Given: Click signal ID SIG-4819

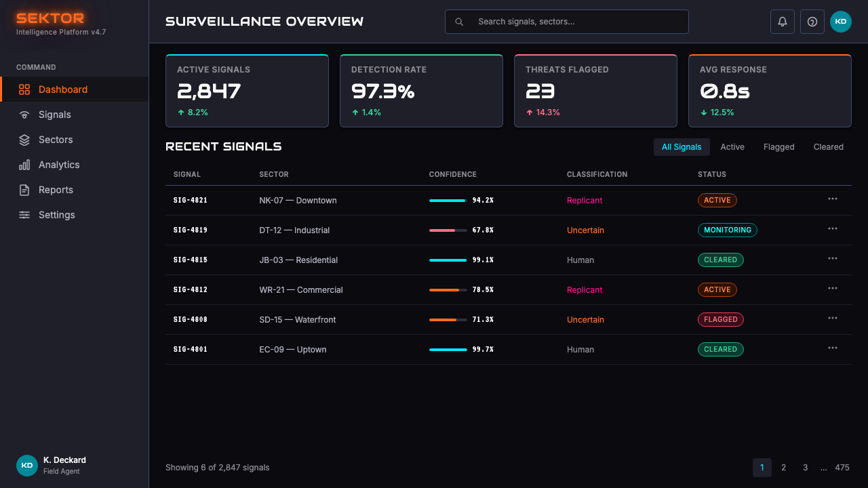Looking at the screenshot, I should pyautogui.click(x=191, y=230).
